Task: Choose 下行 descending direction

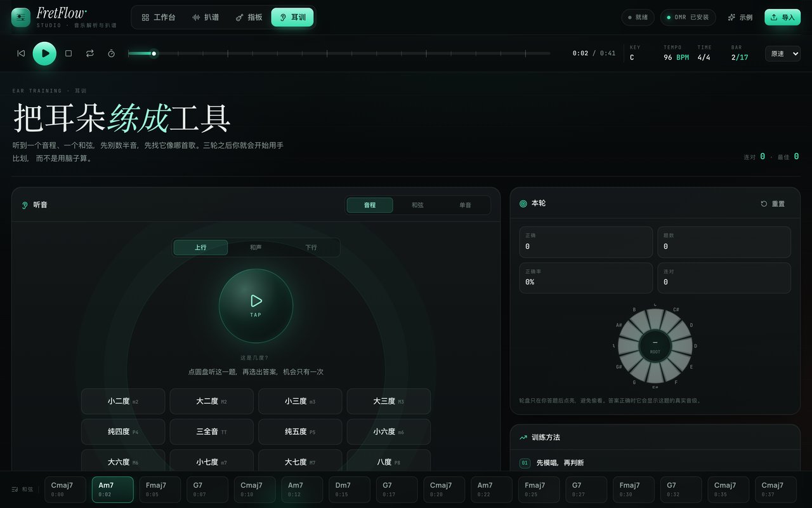Action: (311, 247)
